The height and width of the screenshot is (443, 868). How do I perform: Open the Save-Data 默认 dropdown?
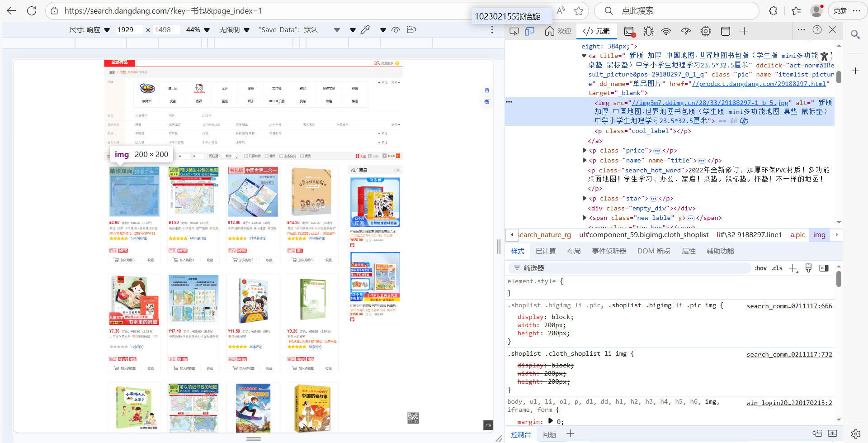299,30
